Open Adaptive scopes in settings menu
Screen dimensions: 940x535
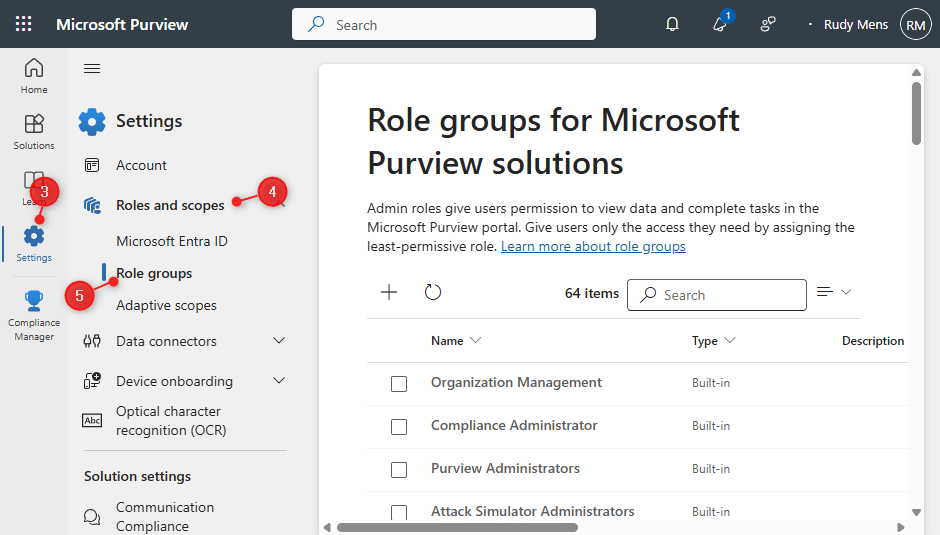tap(166, 305)
